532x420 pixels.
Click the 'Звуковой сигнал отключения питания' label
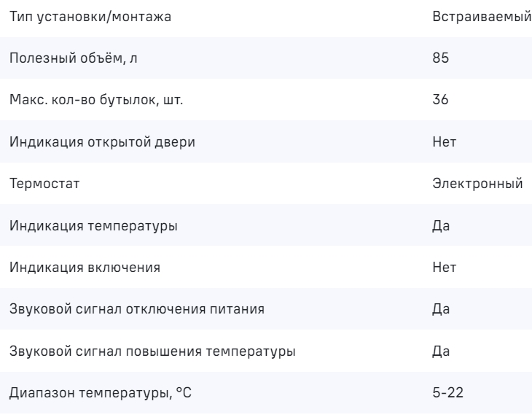coord(137,310)
